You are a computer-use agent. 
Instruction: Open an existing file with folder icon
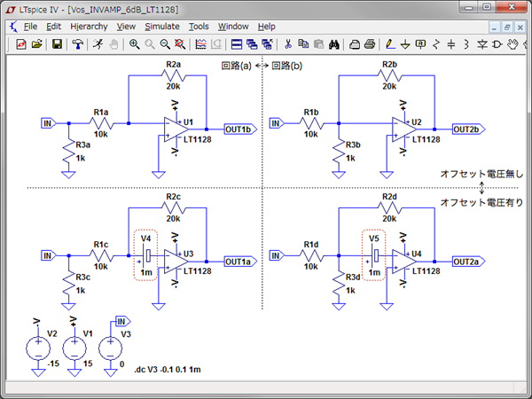point(37,43)
